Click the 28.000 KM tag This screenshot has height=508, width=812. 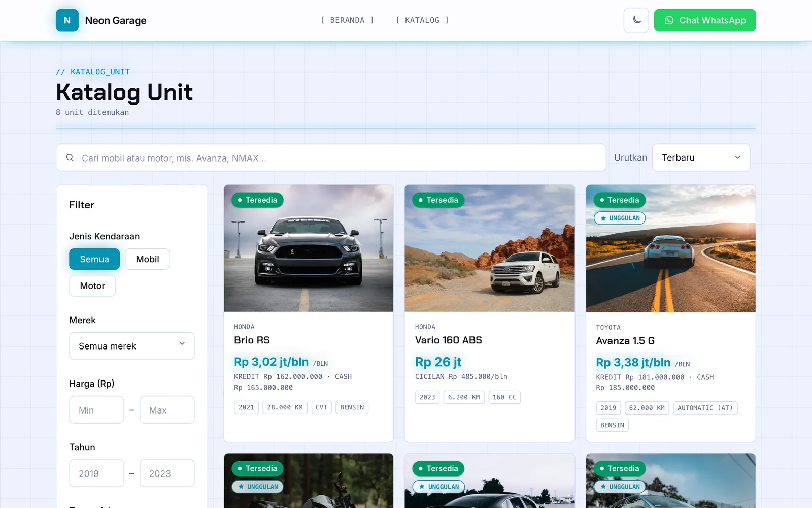click(285, 407)
